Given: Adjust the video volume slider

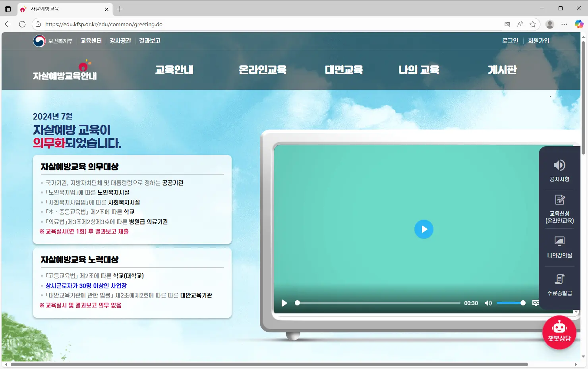Looking at the screenshot, I should click(x=511, y=303).
